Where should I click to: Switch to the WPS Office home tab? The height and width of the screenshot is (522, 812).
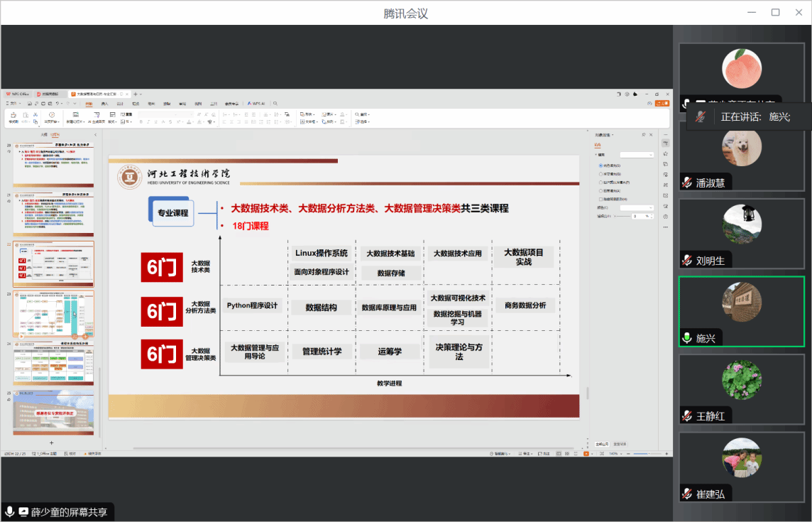pyautogui.click(x=17, y=94)
